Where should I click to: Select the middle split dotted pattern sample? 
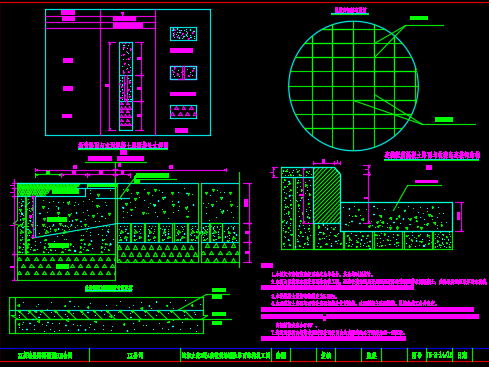[183, 73]
